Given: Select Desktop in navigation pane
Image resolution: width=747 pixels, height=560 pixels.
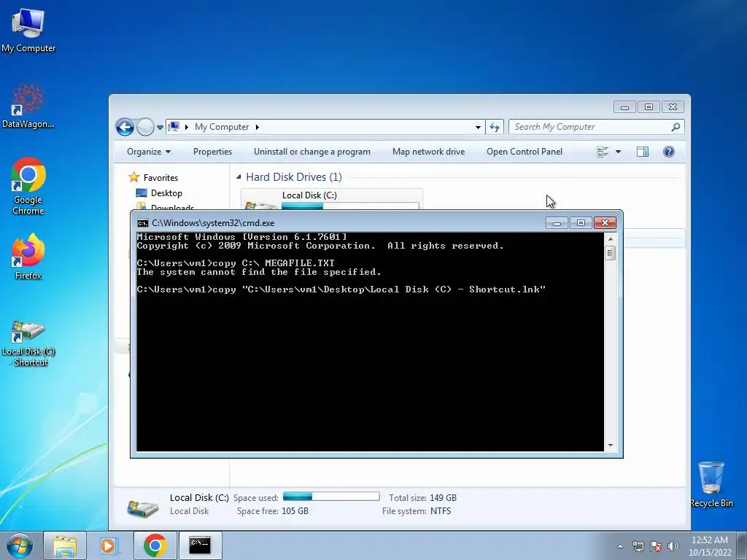Looking at the screenshot, I should 160,192.
